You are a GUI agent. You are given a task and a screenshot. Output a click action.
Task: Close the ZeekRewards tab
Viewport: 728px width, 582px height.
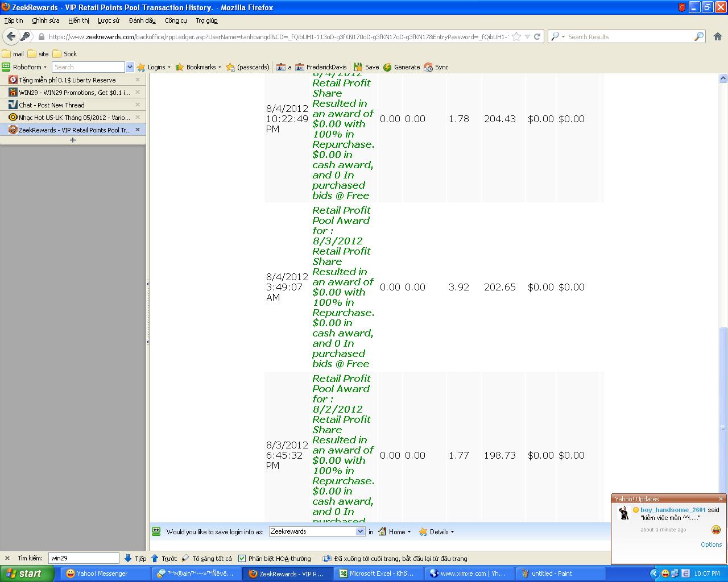coord(138,130)
